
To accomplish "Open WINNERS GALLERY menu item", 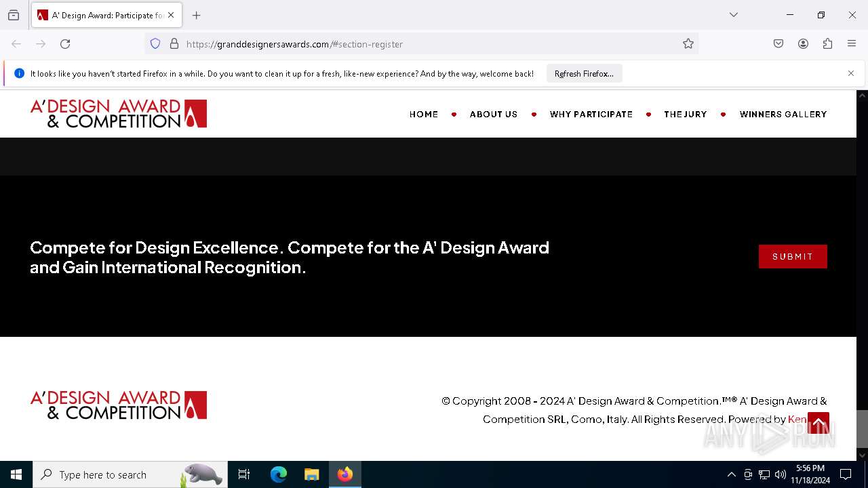I will [x=783, y=115].
